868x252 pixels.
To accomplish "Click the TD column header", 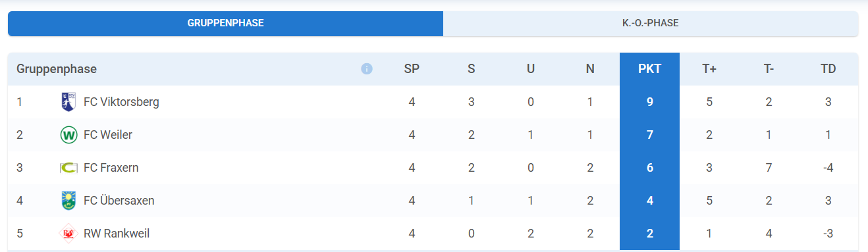I will click(x=828, y=69).
